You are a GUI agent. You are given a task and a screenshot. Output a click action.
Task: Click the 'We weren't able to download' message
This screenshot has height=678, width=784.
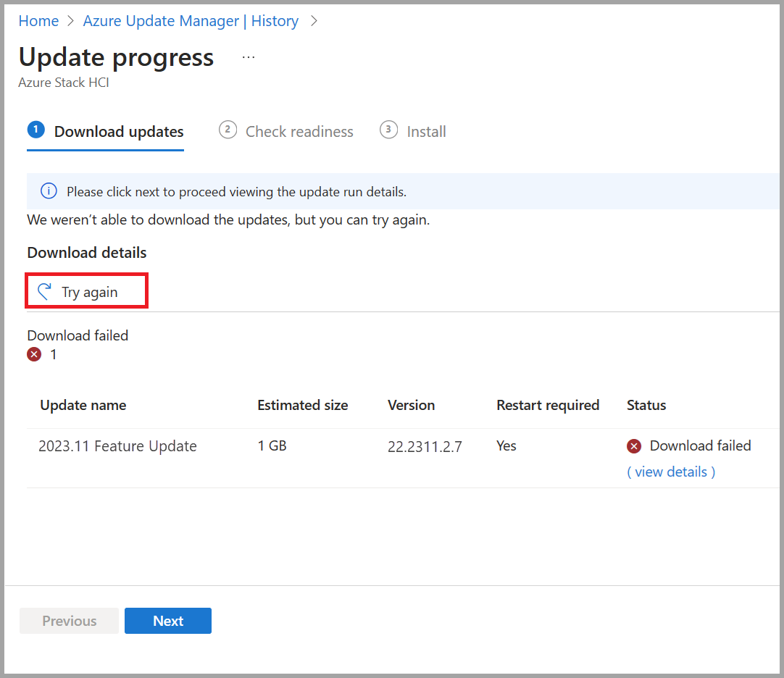[228, 220]
